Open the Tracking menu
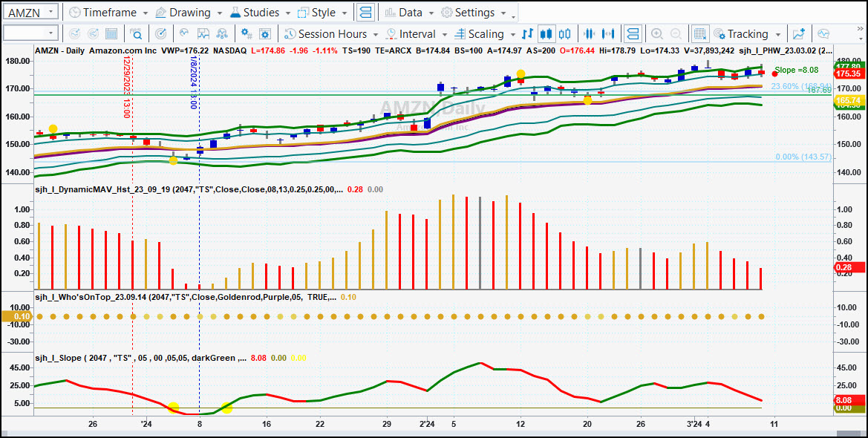The image size is (868, 438). 747,34
